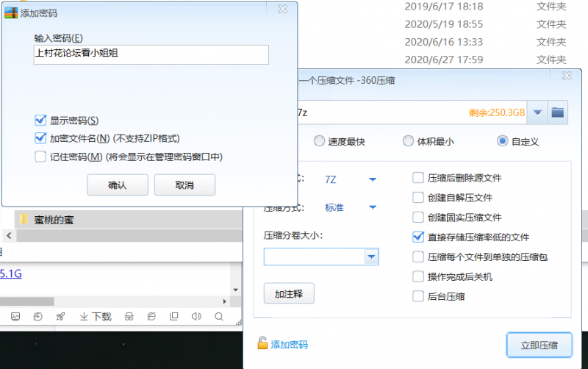Click the left arrow of the file list scrollbar
The width and height of the screenshot is (588, 369).
[x=9, y=235]
